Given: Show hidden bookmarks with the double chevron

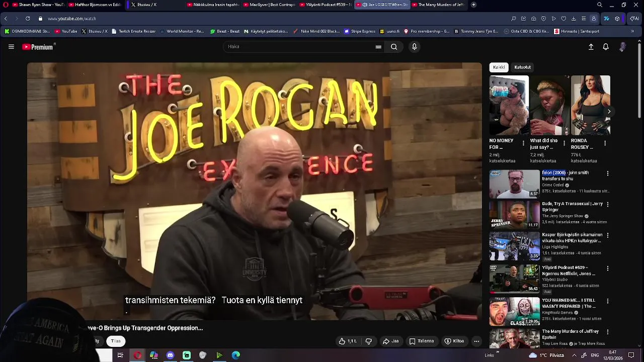Looking at the screenshot, I should (x=632, y=31).
